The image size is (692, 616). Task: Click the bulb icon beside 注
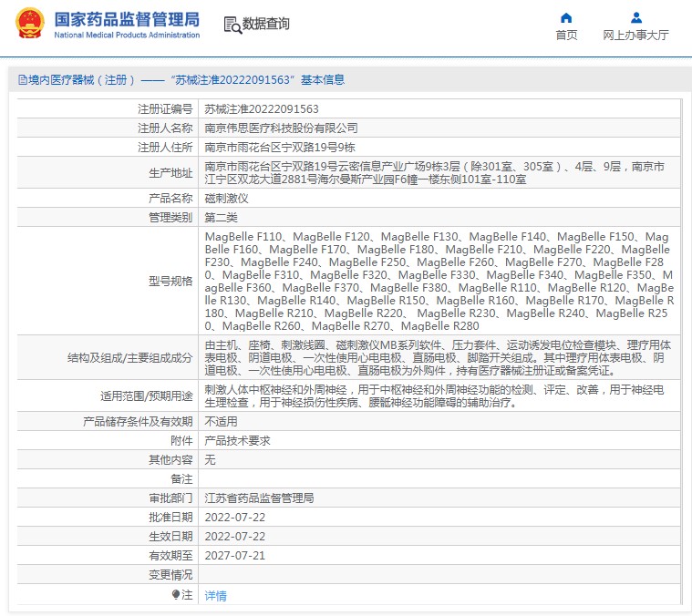point(176,594)
